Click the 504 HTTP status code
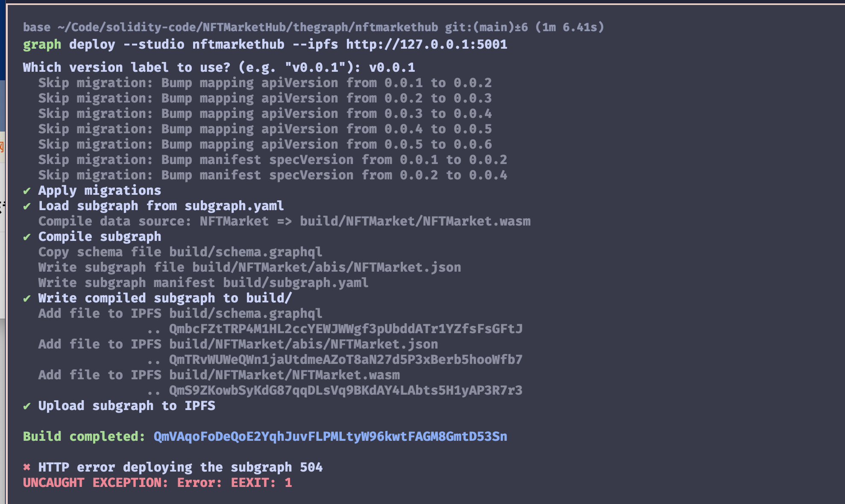 (311, 467)
